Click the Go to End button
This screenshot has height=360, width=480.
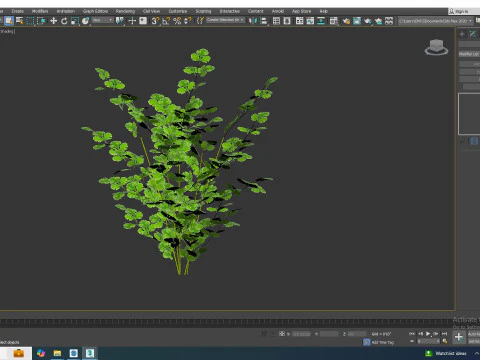(444, 333)
